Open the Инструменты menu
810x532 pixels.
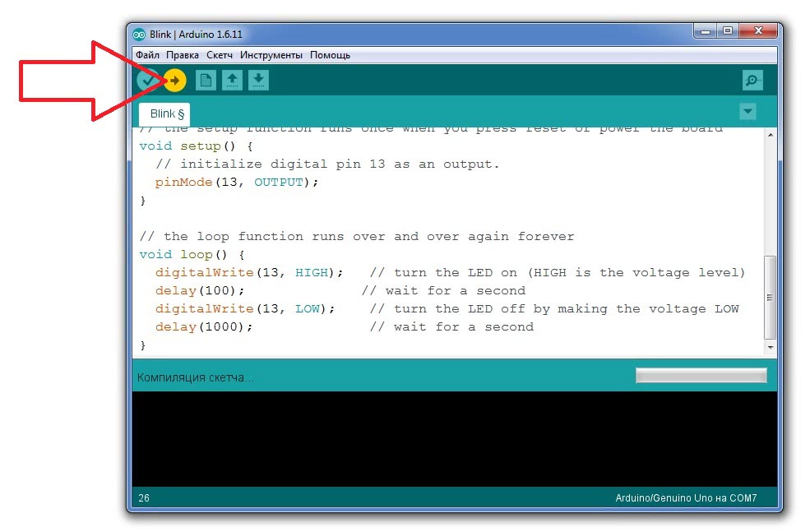coord(271,55)
